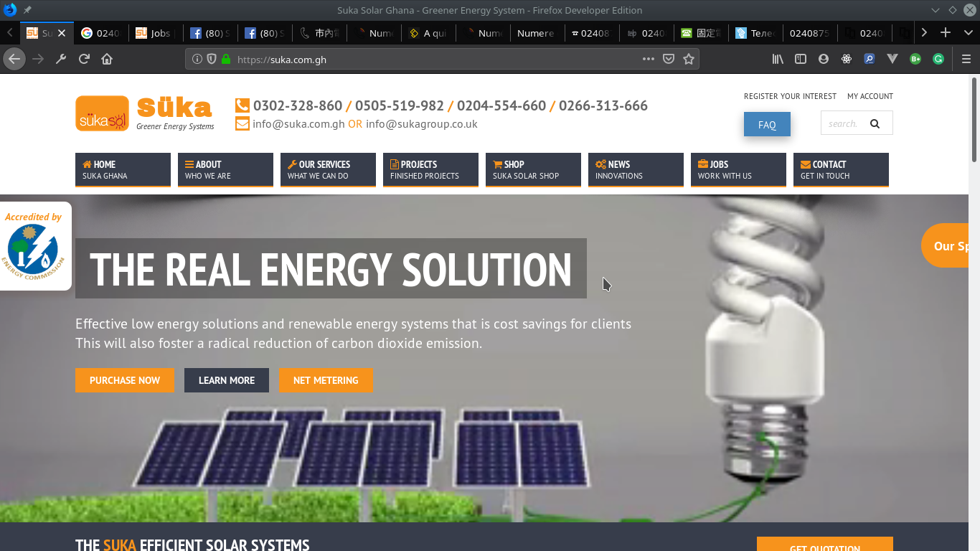
Task: Open the Firefox account icon
Action: point(824,59)
